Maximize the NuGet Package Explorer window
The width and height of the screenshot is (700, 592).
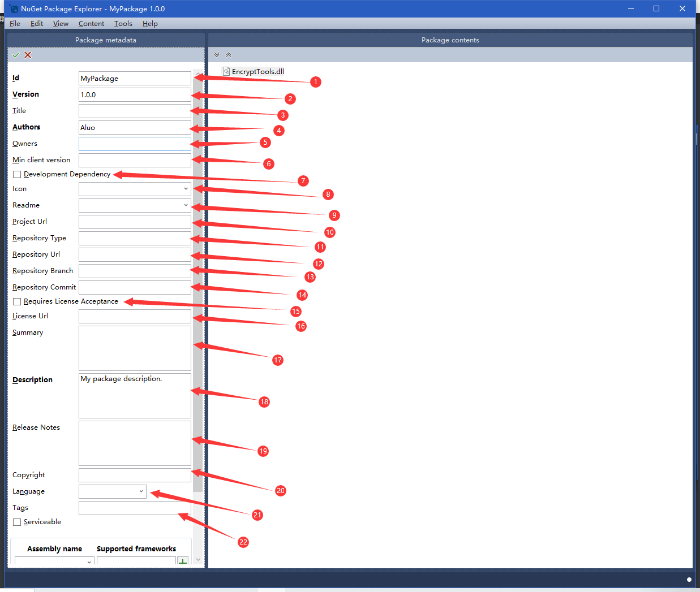click(656, 8)
